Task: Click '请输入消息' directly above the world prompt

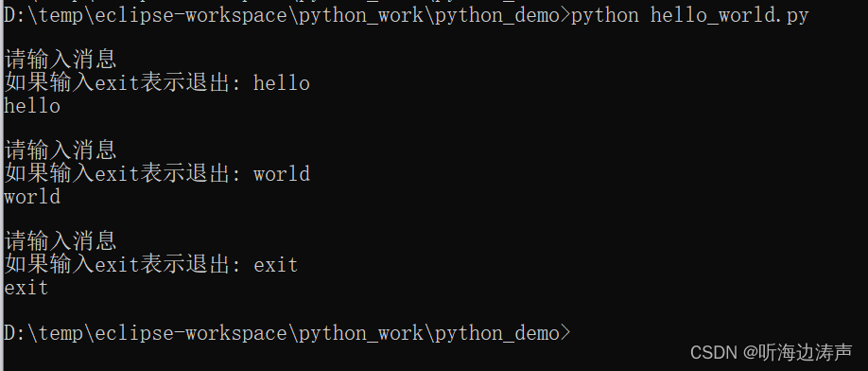Action: pyautogui.click(x=61, y=150)
